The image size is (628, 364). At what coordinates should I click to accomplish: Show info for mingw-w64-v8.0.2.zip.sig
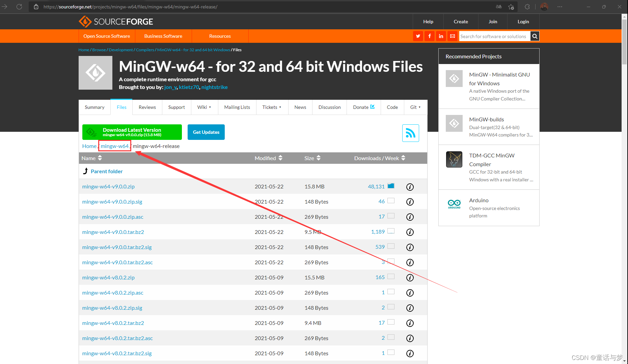[x=410, y=308]
